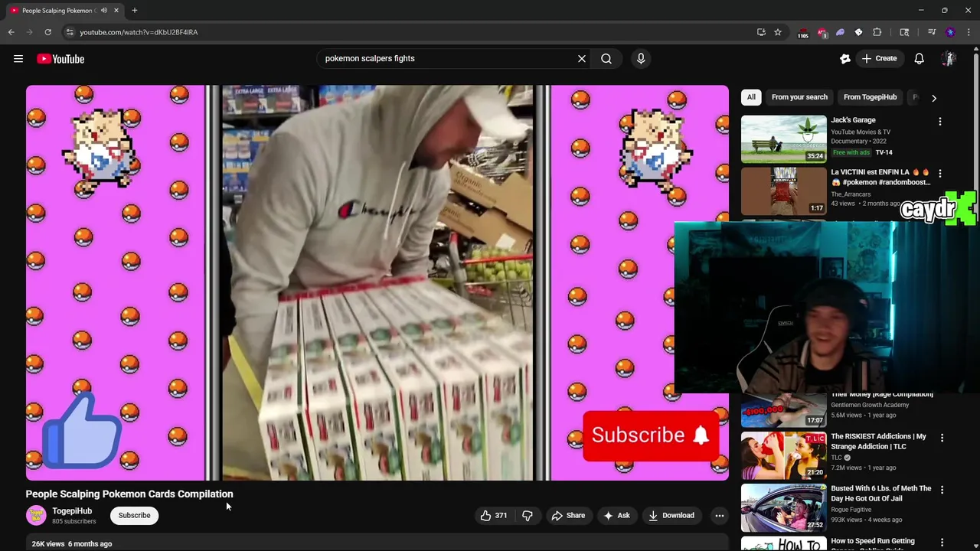
Task: Open more actions ellipsis under video
Action: [720, 516]
